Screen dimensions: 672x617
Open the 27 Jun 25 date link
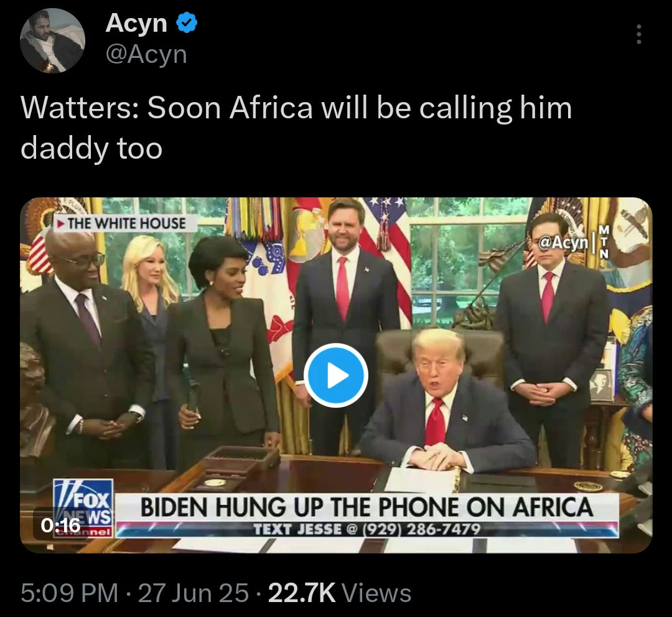pos(194,593)
